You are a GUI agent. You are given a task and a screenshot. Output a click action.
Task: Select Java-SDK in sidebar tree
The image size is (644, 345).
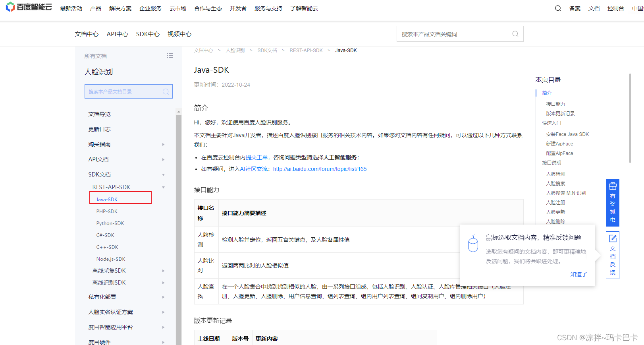click(x=107, y=200)
